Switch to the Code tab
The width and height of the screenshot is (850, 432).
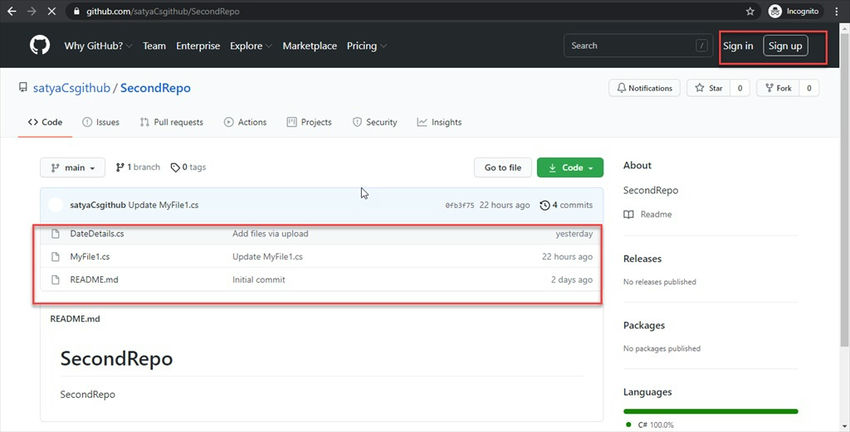(45, 122)
